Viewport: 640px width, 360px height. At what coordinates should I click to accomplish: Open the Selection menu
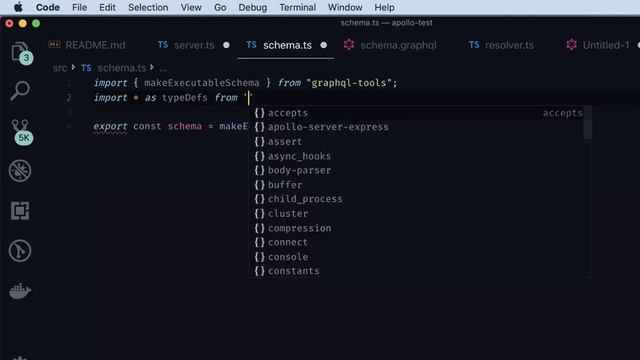pyautogui.click(x=148, y=7)
